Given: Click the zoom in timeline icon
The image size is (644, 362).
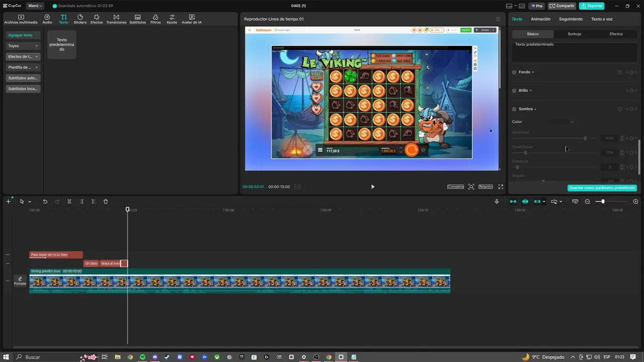Looking at the screenshot, I should pos(635,202).
